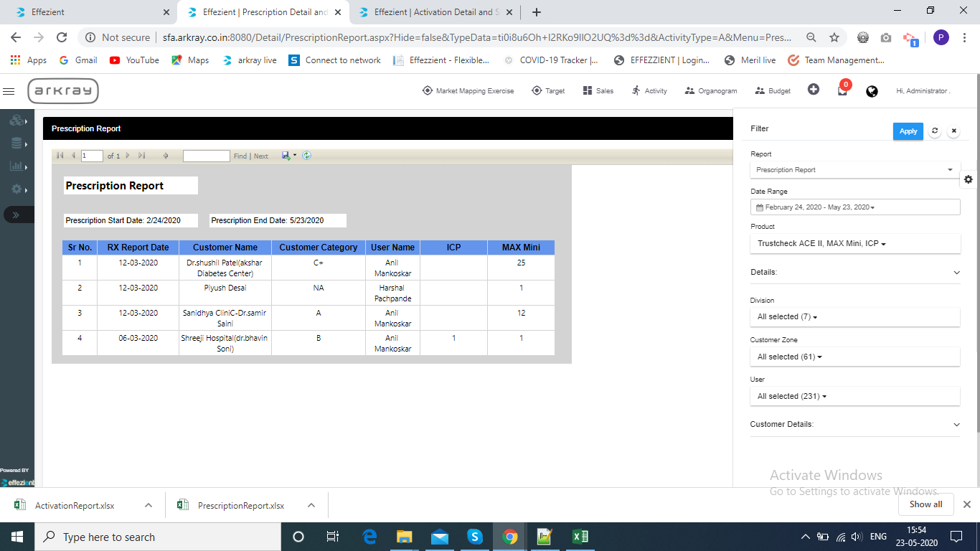This screenshot has height=551, width=980.
Task: Refresh the report using the green refresh icon
Action: point(307,156)
